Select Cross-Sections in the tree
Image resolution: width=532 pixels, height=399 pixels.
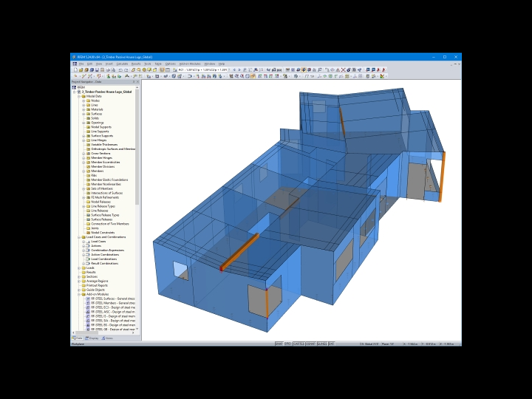click(x=100, y=154)
